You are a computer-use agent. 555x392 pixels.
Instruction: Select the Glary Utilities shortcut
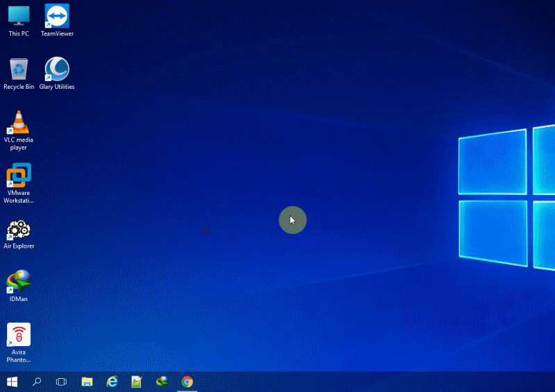coord(57,74)
